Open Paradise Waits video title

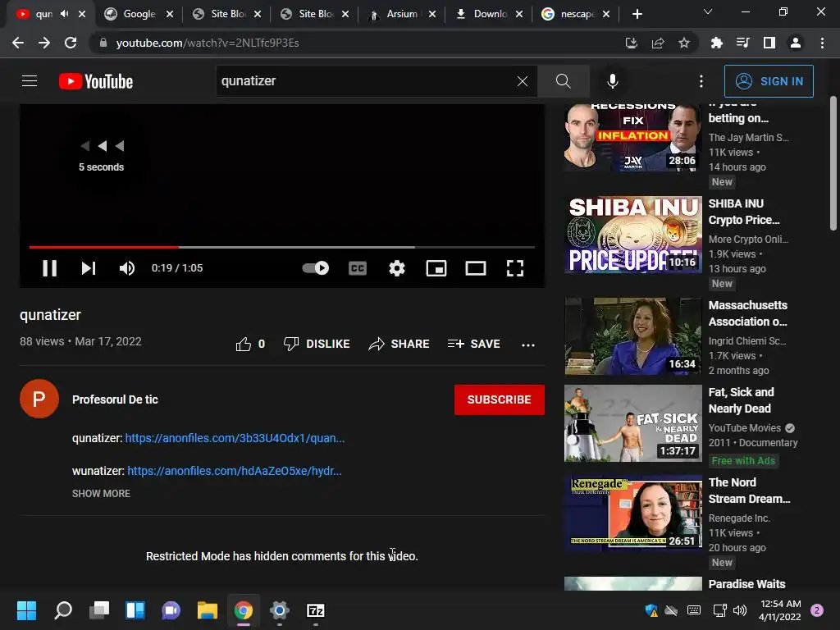[x=746, y=584]
